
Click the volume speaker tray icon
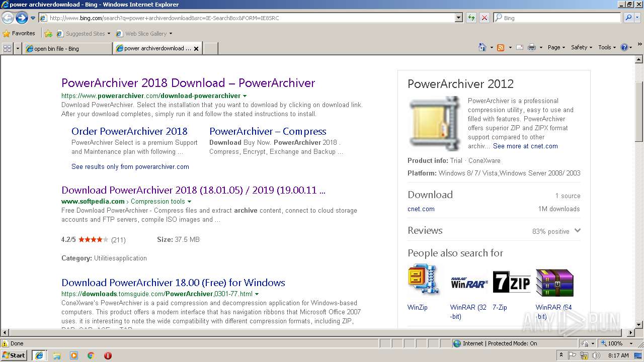click(x=596, y=355)
